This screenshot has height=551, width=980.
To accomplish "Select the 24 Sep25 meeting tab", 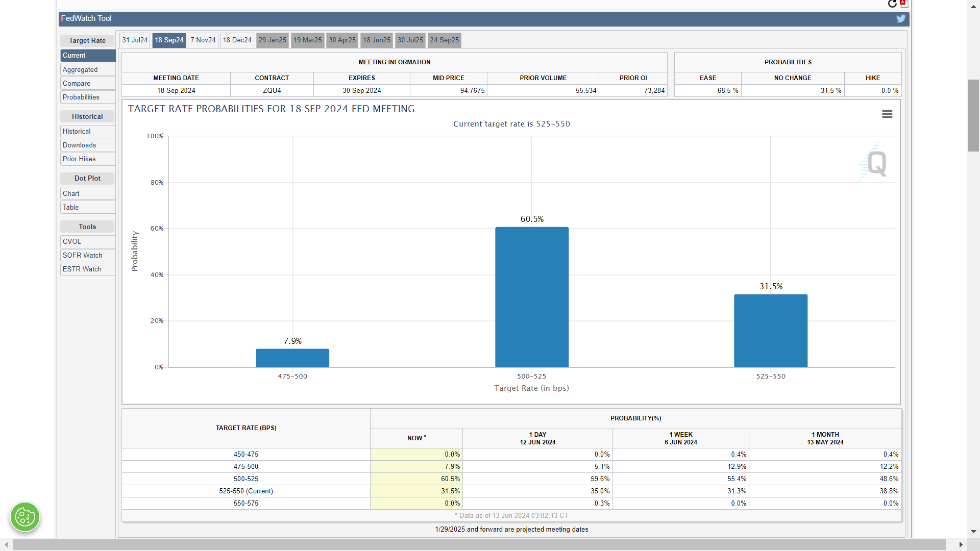I will [x=445, y=40].
